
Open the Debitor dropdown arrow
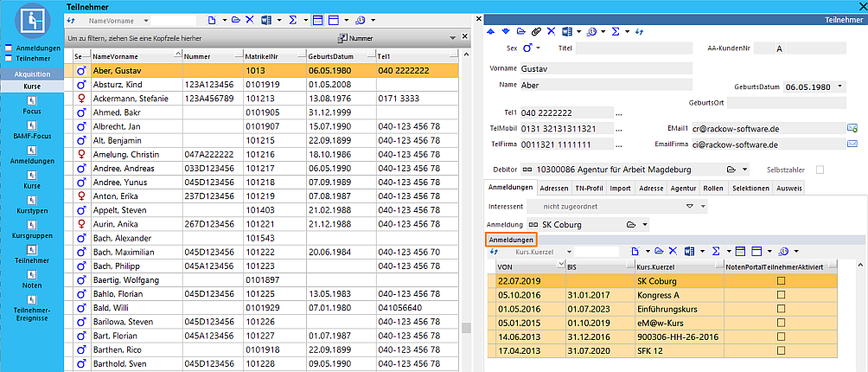click(745, 170)
